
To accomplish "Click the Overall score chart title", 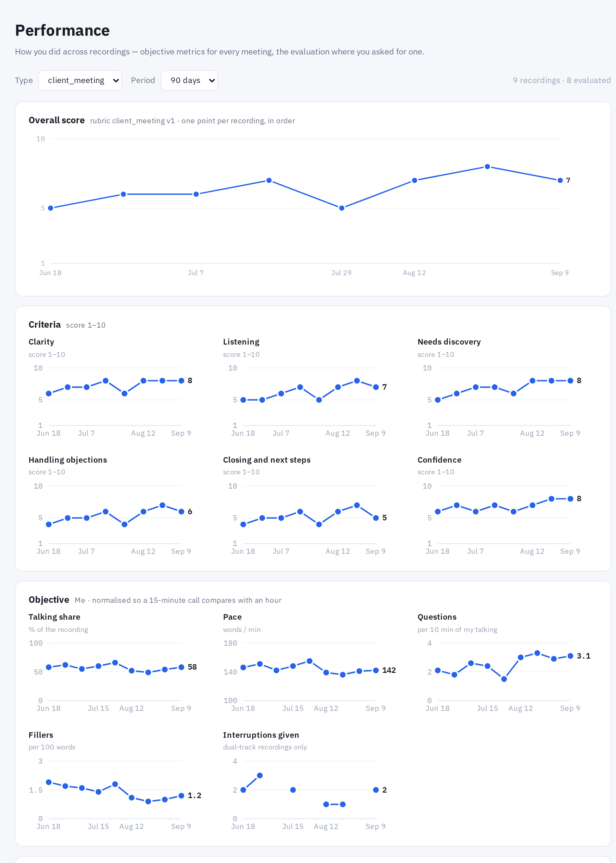I will click(57, 120).
